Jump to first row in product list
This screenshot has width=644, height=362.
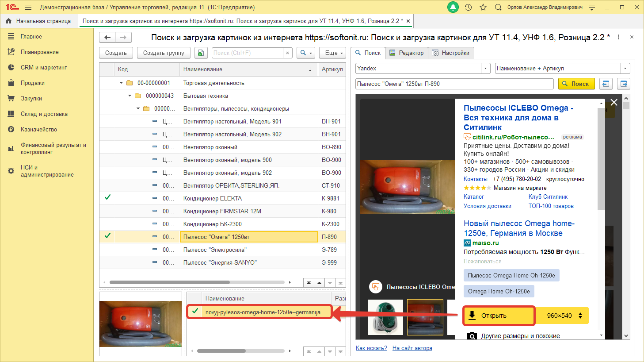[309, 283]
